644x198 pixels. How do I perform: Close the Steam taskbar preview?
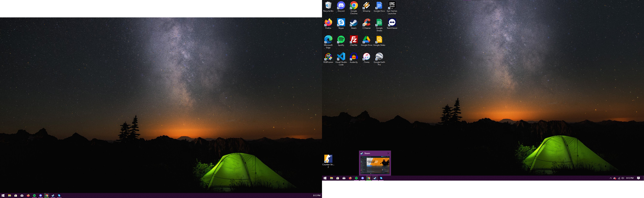coord(388,153)
